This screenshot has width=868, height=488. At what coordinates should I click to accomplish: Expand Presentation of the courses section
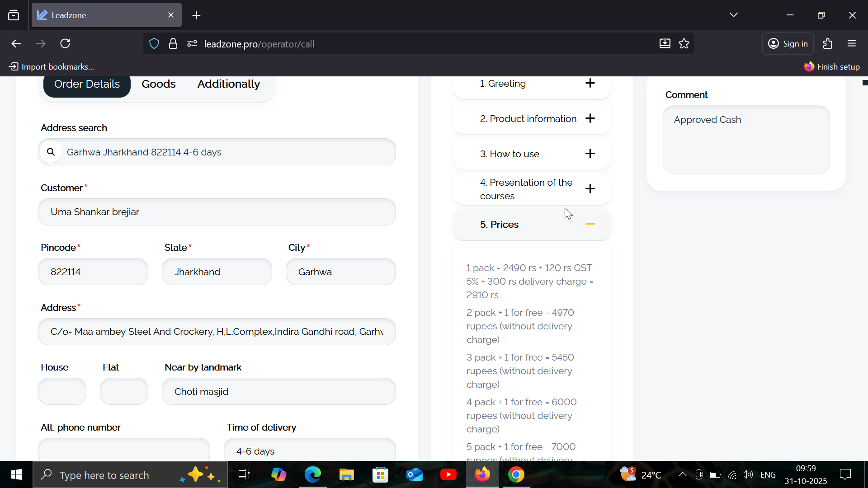tap(590, 189)
